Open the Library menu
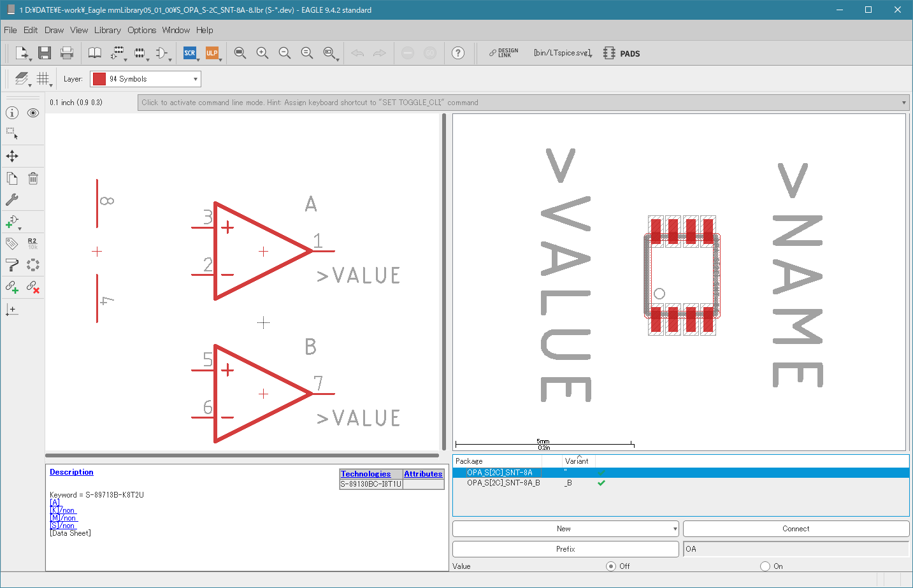913x588 pixels. click(107, 30)
